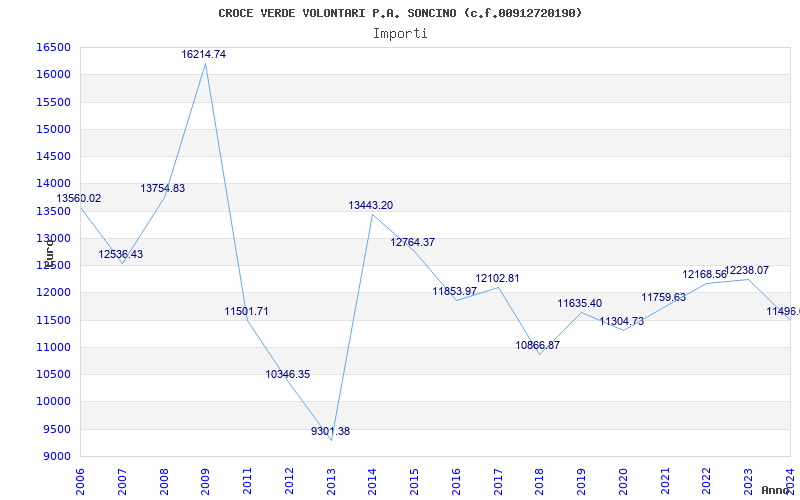Select the 11635.40 data label
The height and width of the screenshot is (500, 800).
click(580, 304)
